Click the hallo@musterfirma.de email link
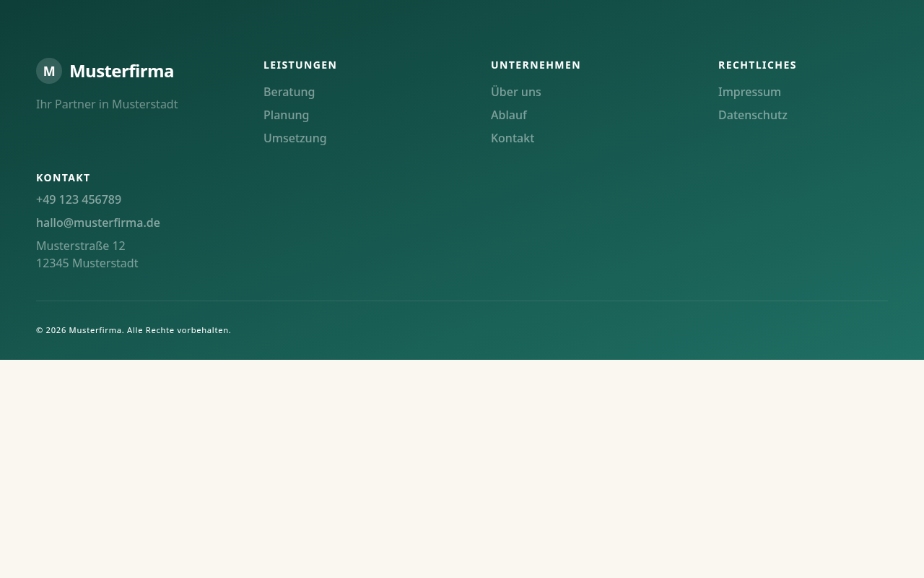 click(x=98, y=223)
